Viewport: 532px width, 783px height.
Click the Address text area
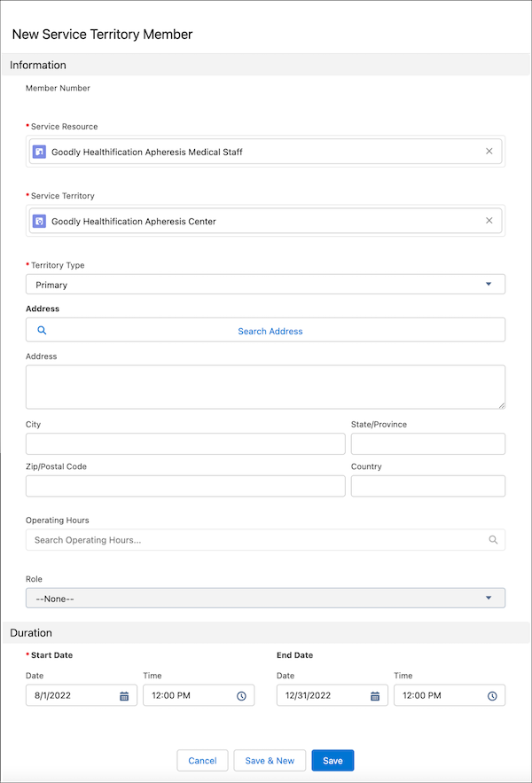coord(264,386)
